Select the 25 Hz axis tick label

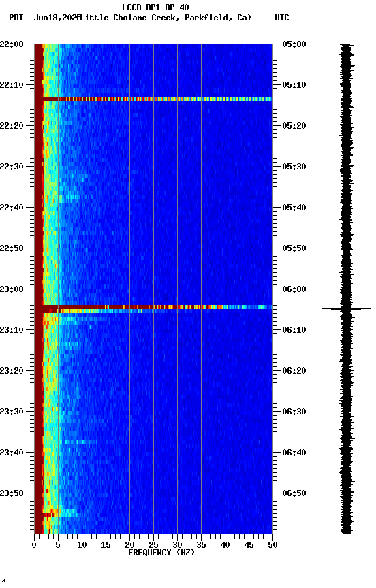coord(153,546)
